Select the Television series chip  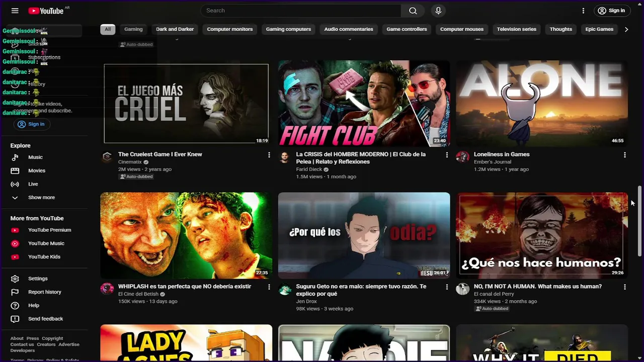tap(517, 29)
